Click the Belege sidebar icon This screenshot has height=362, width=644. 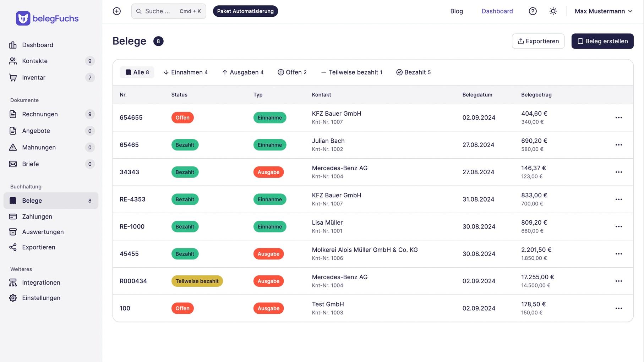coord(13,201)
